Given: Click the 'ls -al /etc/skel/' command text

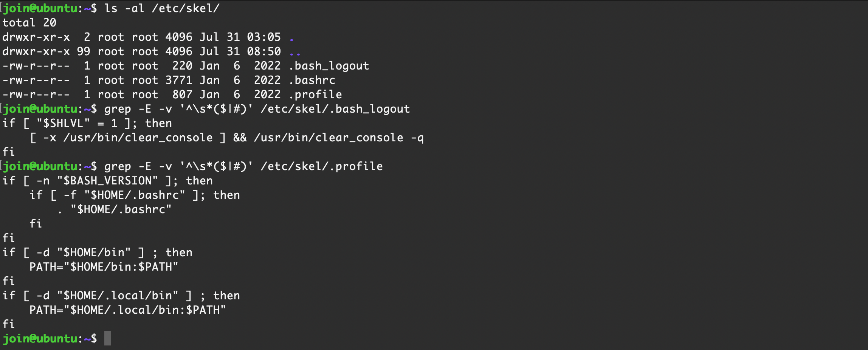Looking at the screenshot, I should (x=162, y=8).
